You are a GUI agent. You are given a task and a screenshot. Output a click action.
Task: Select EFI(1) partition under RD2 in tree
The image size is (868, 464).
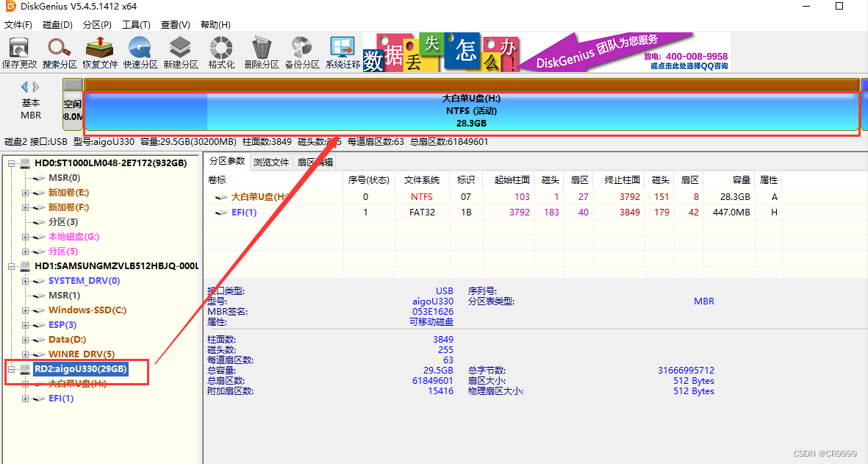tap(61, 398)
